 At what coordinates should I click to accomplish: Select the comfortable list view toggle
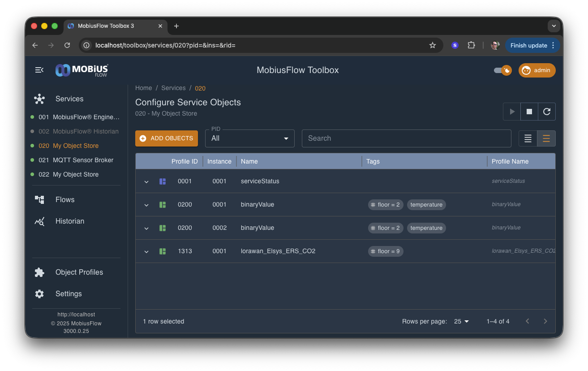click(546, 138)
